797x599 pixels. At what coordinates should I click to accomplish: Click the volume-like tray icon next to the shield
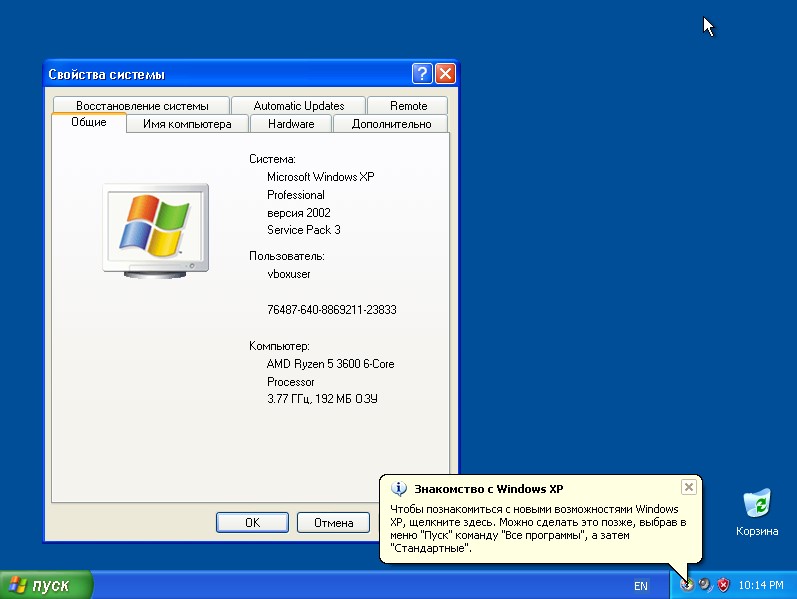pos(705,585)
